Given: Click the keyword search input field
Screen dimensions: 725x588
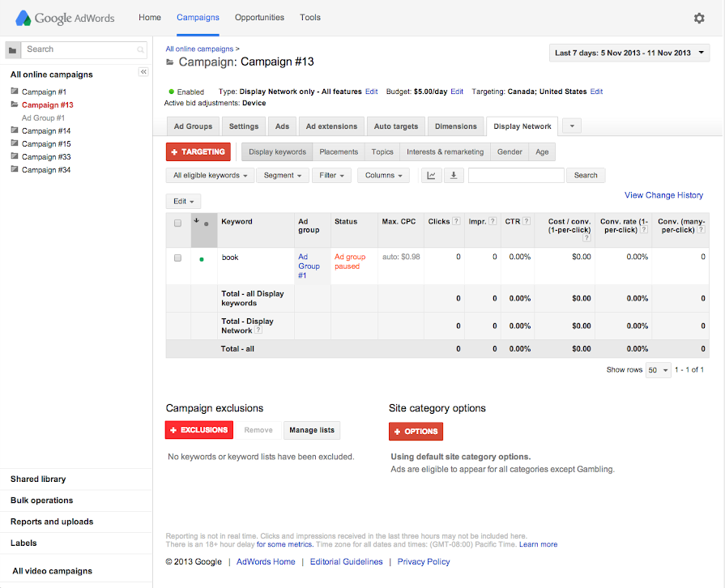Looking at the screenshot, I should [x=516, y=176].
